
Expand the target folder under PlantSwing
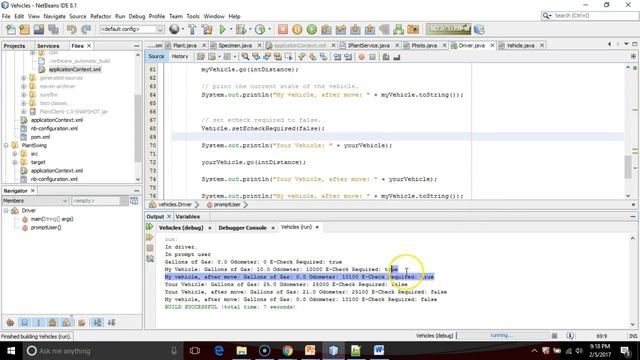(x=15, y=162)
